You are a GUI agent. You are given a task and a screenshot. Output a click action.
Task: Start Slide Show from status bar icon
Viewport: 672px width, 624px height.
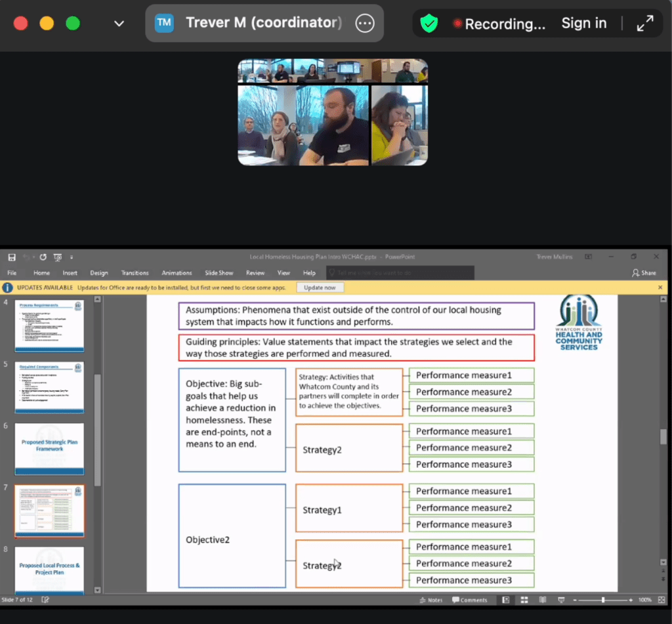(560, 600)
